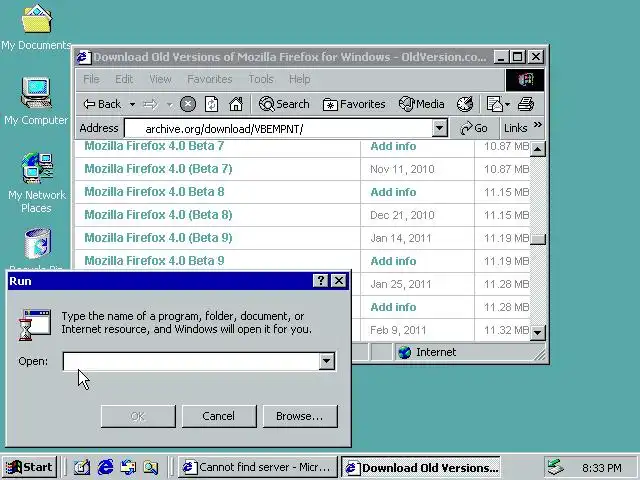
Task: Click browser scrollbar up arrow
Action: (x=538, y=149)
